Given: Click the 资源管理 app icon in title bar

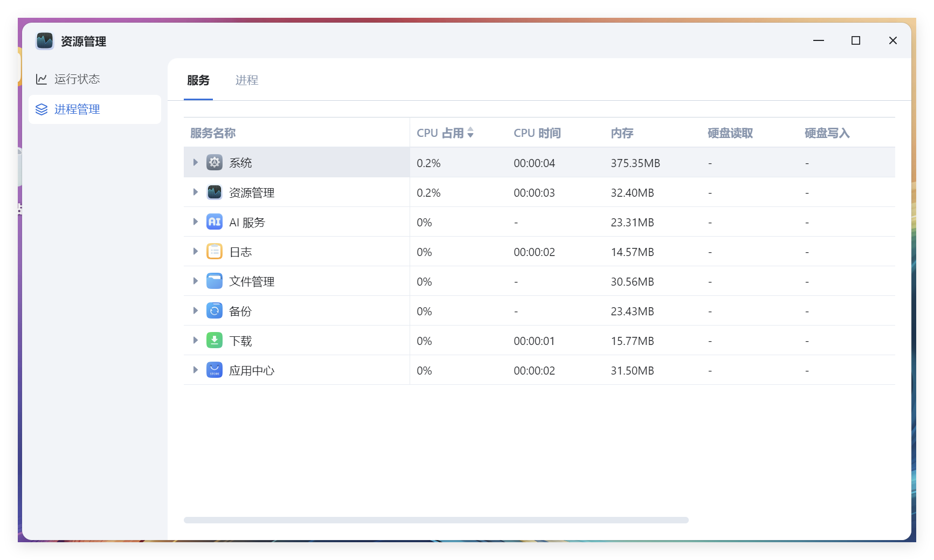Looking at the screenshot, I should (x=45, y=41).
